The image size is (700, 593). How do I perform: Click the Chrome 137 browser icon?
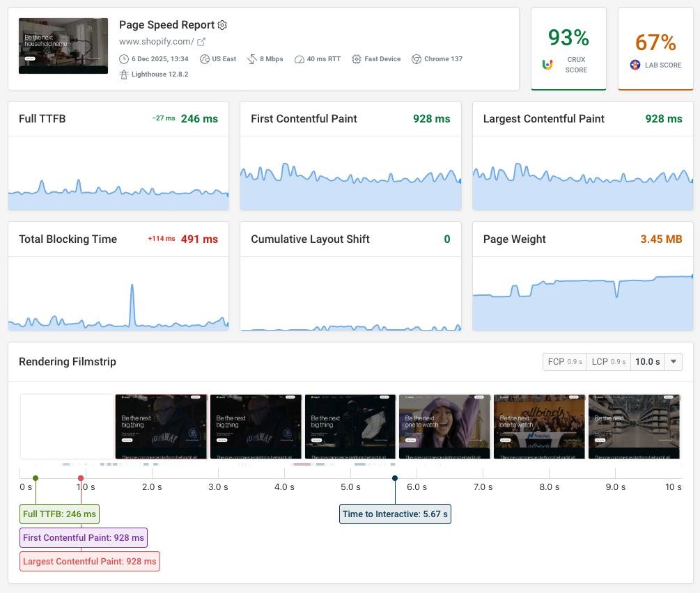point(415,59)
